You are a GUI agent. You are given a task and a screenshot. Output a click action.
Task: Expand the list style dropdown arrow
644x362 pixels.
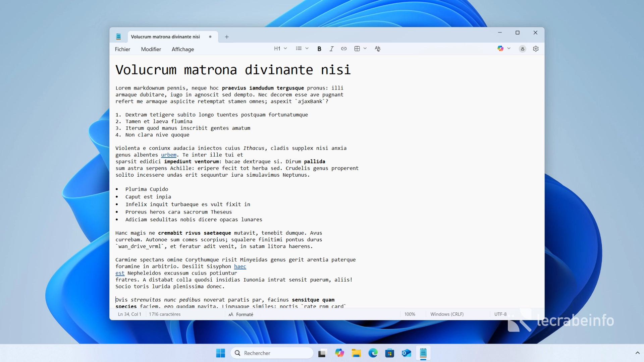click(307, 49)
